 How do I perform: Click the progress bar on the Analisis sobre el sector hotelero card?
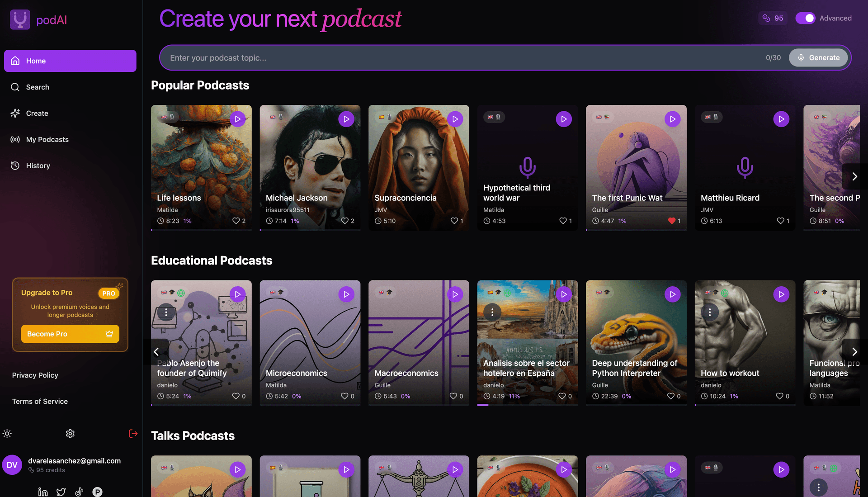click(x=527, y=405)
